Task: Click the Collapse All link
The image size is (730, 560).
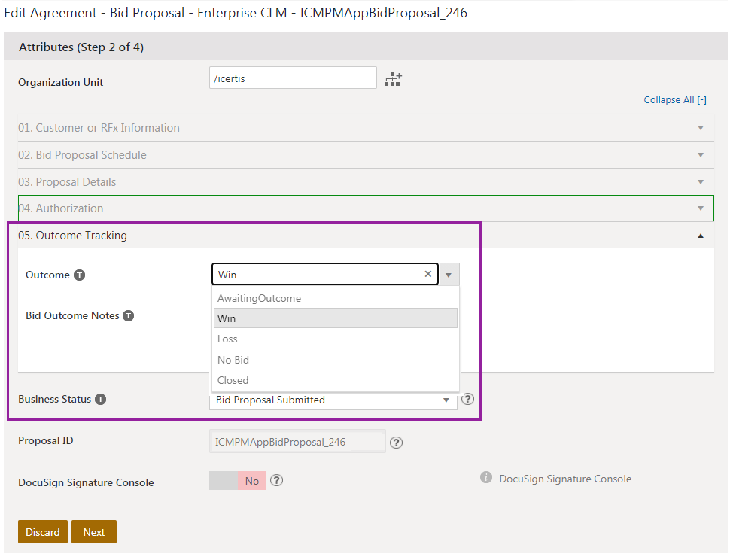Action: [674, 100]
